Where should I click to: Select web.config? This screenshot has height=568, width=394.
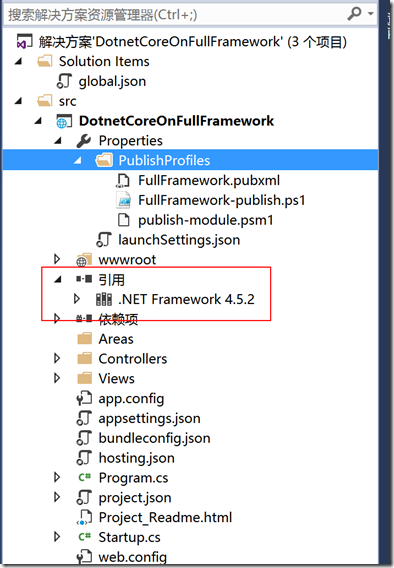(x=133, y=557)
